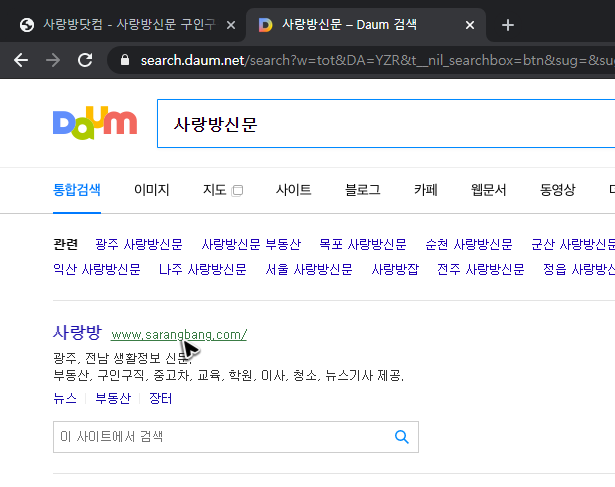
Task: Click the description text 광주, 전남 생활정보 신문
Action: pyautogui.click(x=123, y=358)
